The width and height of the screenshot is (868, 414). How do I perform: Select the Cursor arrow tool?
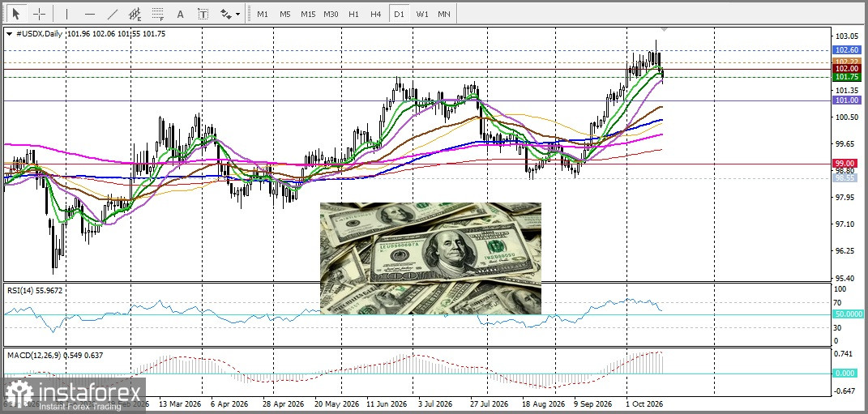[16, 14]
